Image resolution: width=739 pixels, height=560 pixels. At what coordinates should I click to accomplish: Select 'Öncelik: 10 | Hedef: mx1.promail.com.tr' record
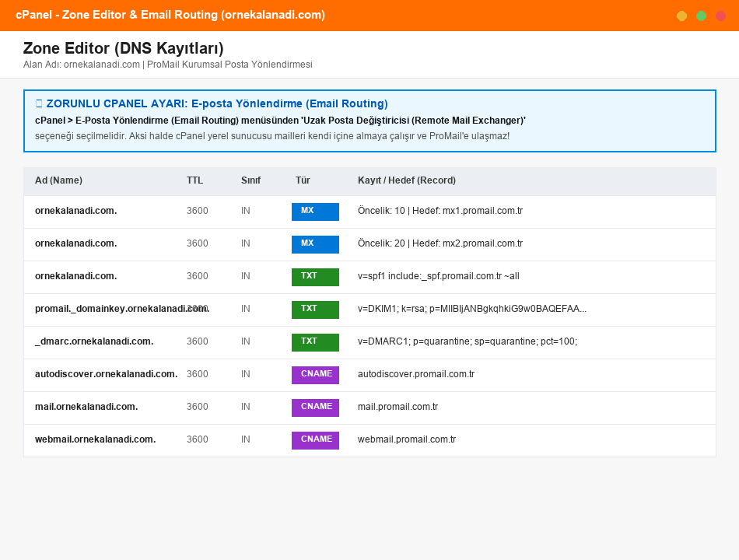pyautogui.click(x=440, y=211)
